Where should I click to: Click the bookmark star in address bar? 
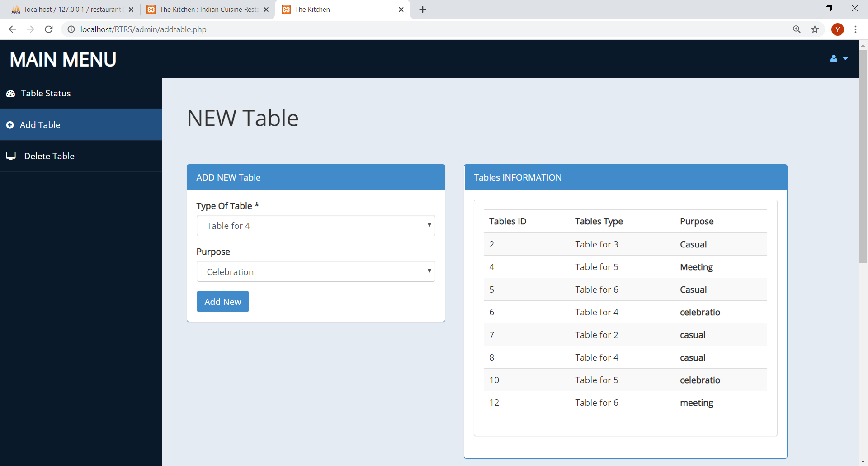(x=815, y=29)
